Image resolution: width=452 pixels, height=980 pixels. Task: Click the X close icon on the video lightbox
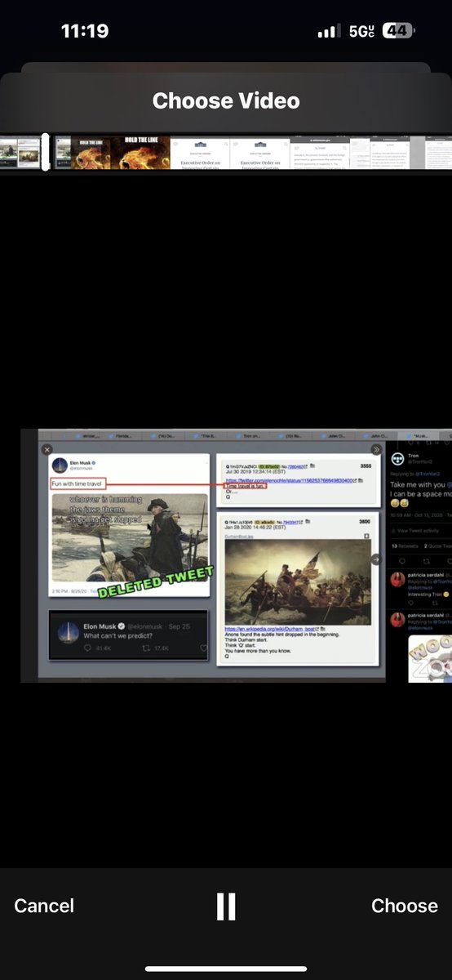click(47, 449)
